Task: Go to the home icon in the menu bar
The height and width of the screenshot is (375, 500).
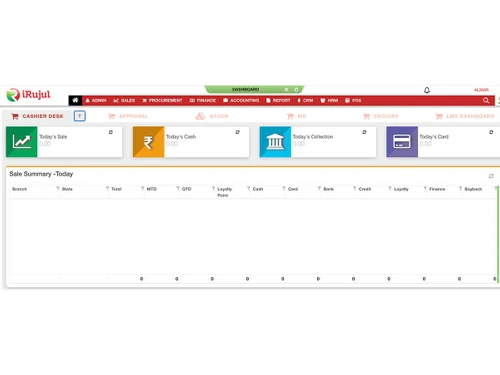Action: (75, 100)
